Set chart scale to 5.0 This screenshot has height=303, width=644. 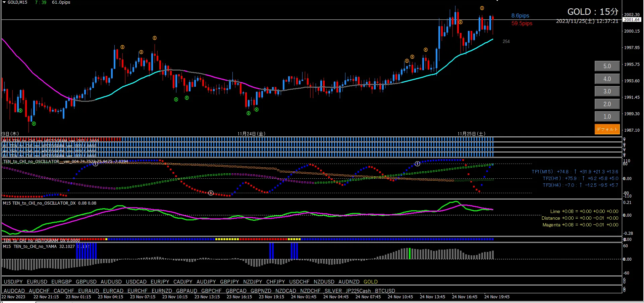pyautogui.click(x=607, y=66)
